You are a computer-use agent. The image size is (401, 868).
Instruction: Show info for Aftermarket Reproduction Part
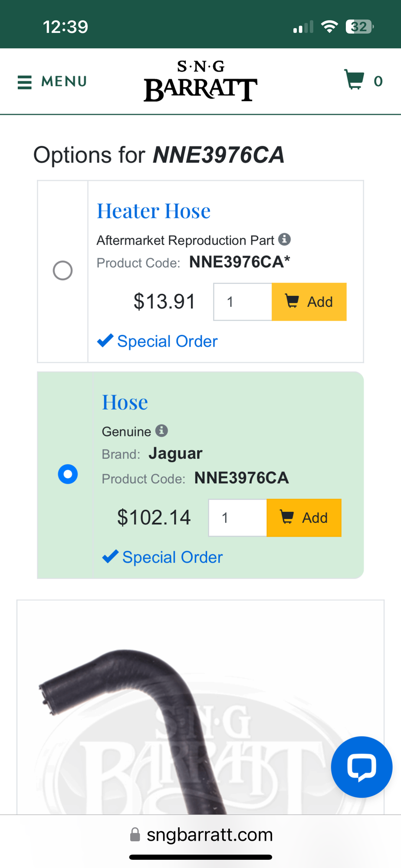[285, 239]
